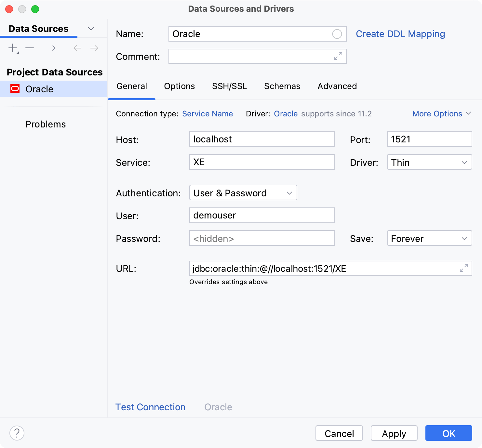
Task: Open the Advanced tab
Action: 337,86
